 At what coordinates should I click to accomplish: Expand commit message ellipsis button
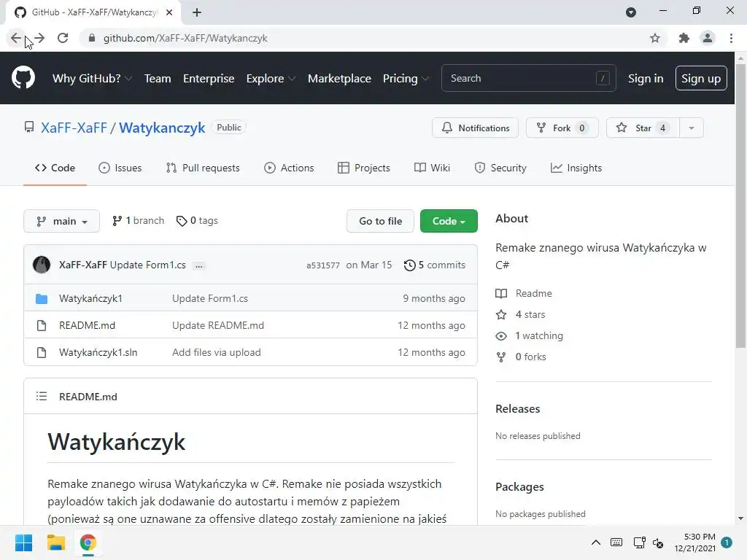click(199, 265)
